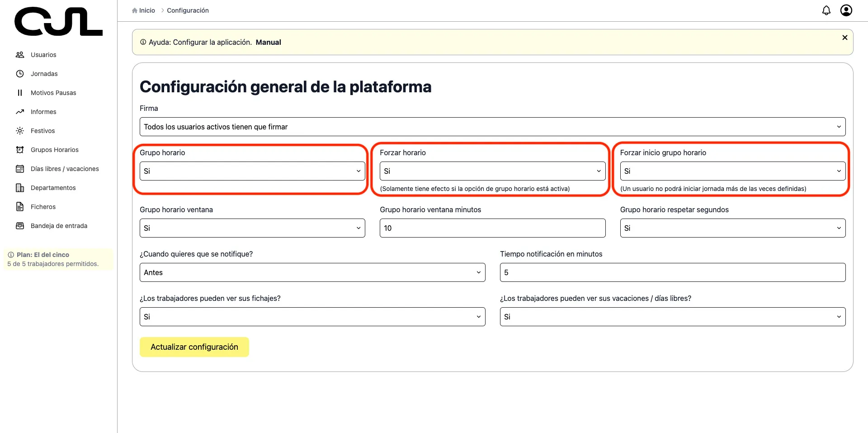Open the Manual help link
The height and width of the screenshot is (433, 868).
pos(268,42)
